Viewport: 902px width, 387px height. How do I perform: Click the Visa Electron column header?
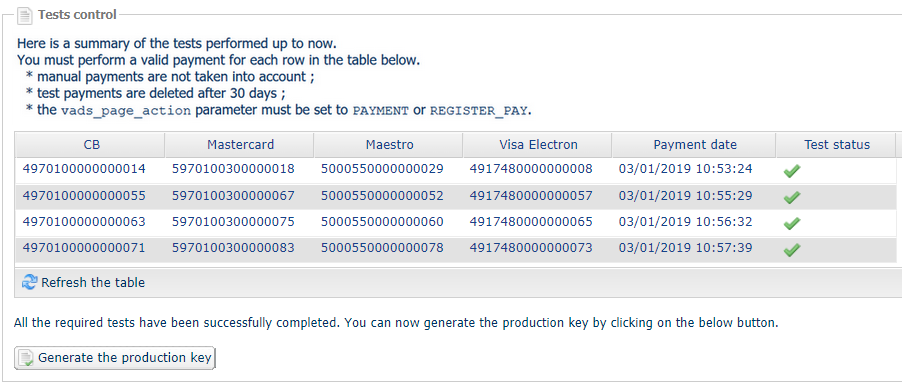(x=538, y=145)
